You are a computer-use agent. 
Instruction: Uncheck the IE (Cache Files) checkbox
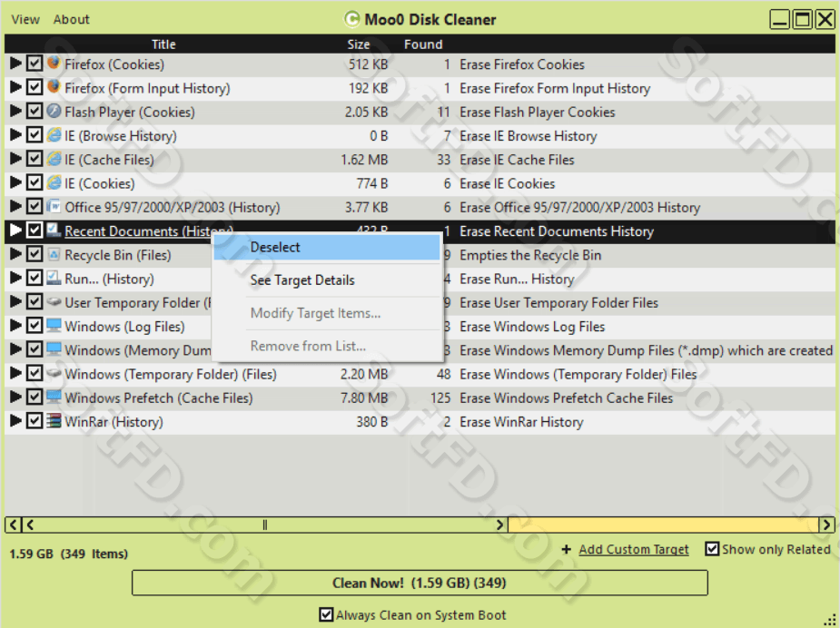tap(35, 159)
